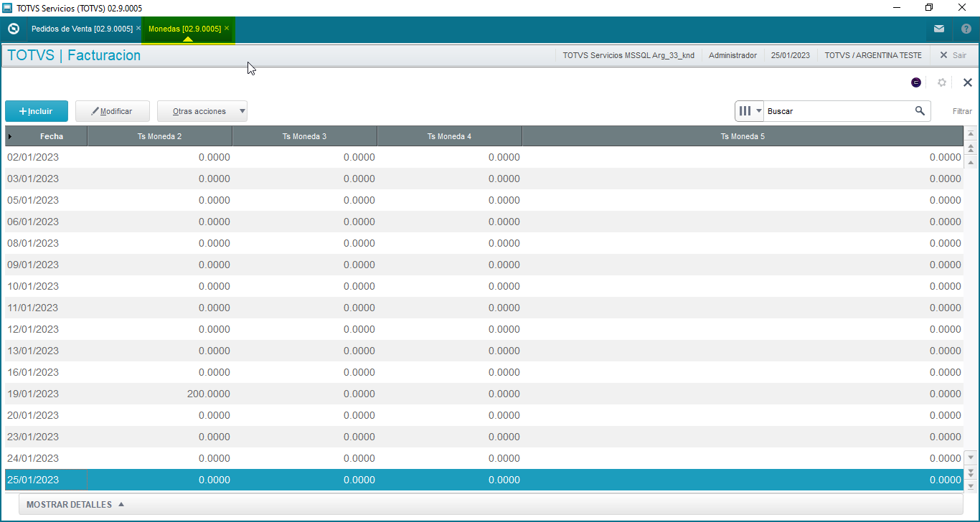Open the help question mark icon
This screenshot has height=522, width=980.
pyautogui.click(x=966, y=29)
